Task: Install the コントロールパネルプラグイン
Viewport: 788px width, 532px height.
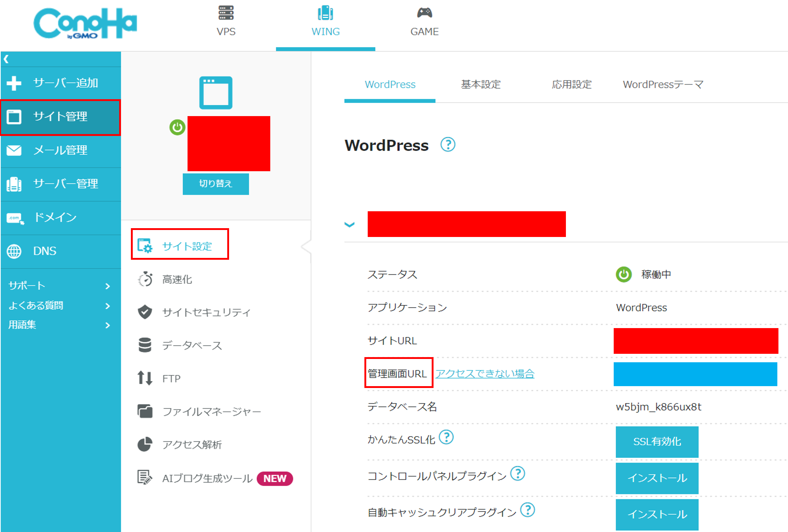Action: click(x=657, y=478)
